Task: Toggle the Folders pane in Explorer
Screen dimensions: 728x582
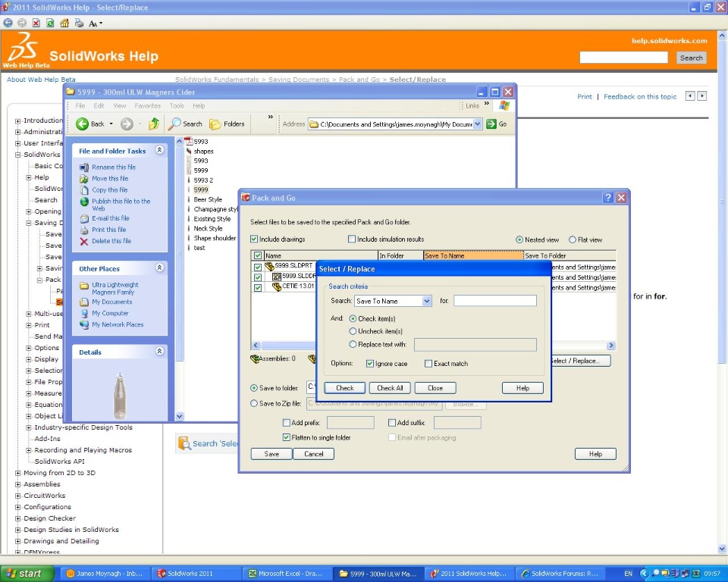Action: point(227,124)
